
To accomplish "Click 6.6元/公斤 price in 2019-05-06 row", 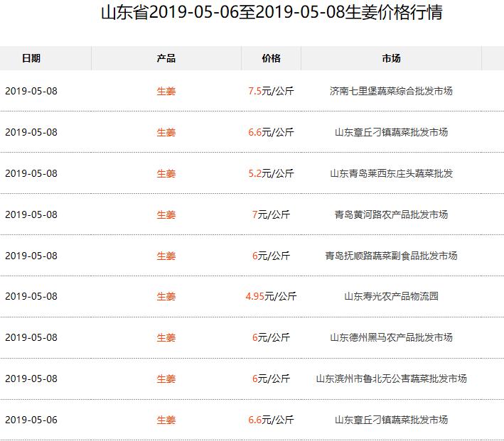I will [x=271, y=420].
